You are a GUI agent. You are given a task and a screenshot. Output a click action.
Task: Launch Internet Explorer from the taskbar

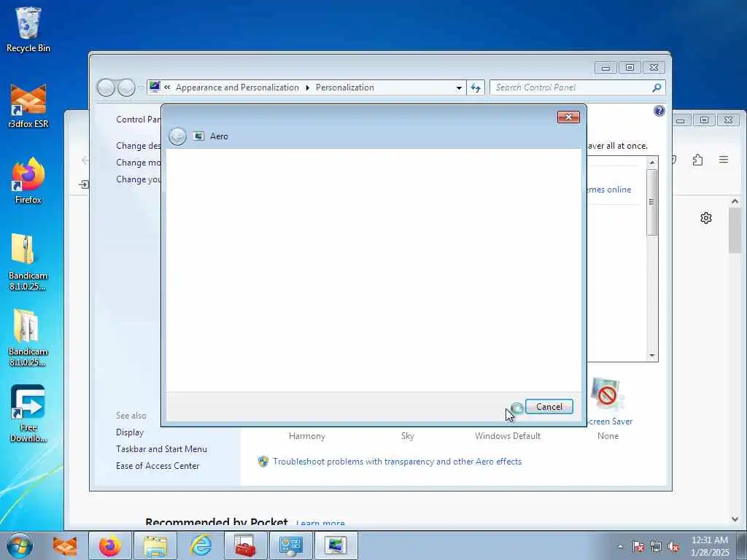pos(201,545)
